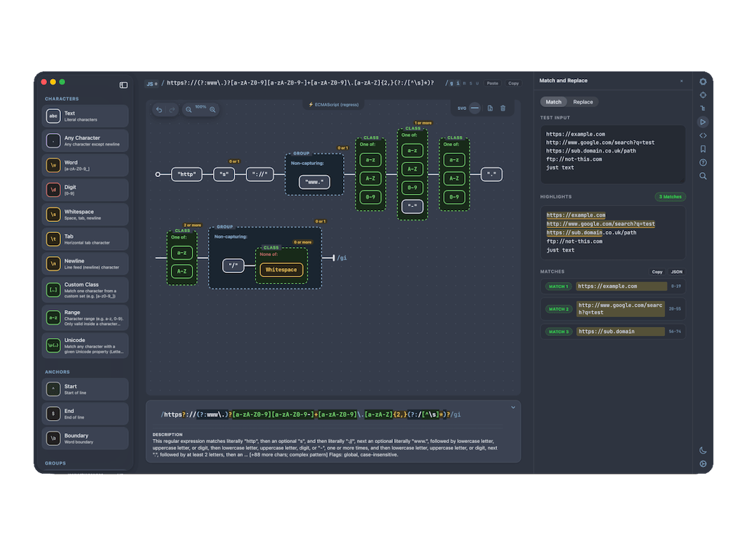Add the Newline \n block
The height and width of the screenshot is (560, 747).
85,264
